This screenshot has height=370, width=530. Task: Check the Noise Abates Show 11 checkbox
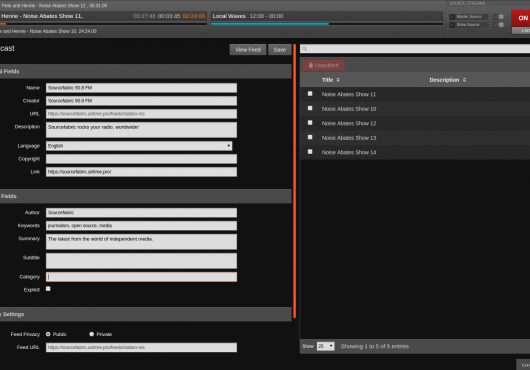point(310,94)
